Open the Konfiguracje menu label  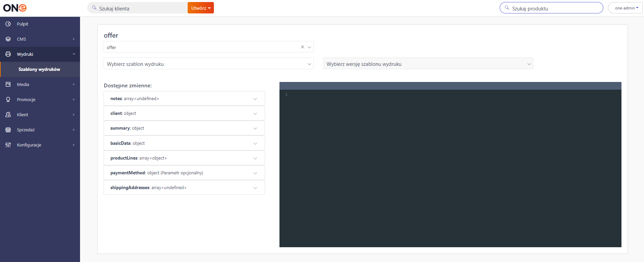coord(29,145)
